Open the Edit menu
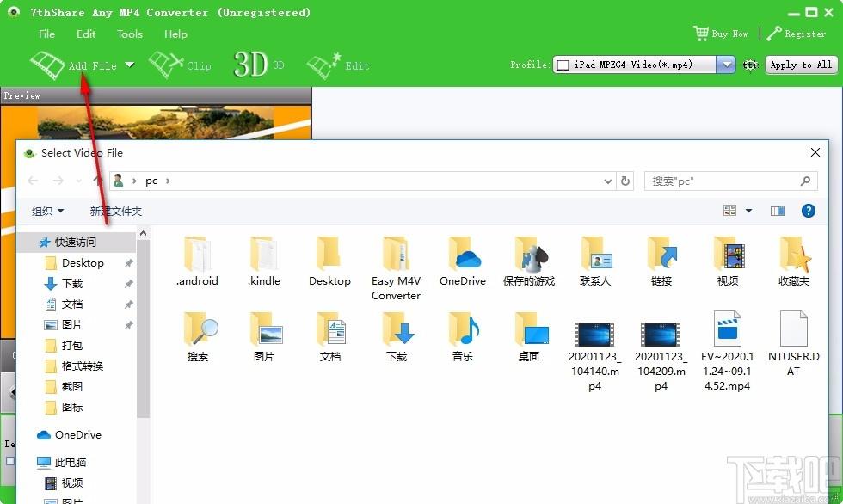The image size is (843, 504). (x=86, y=34)
